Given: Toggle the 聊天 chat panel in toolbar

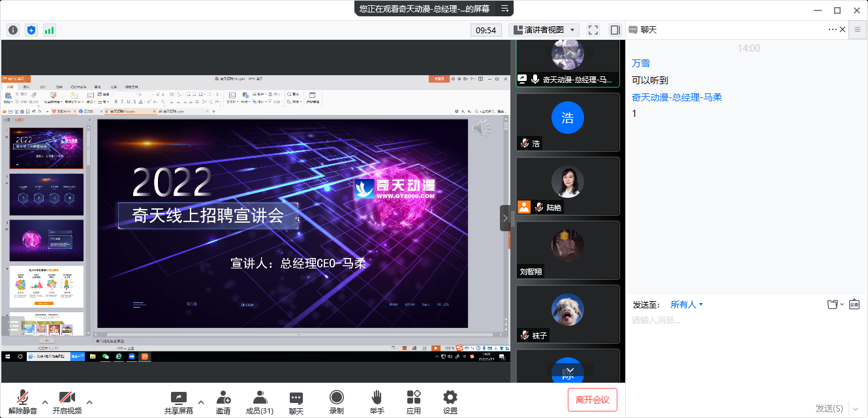Looking at the screenshot, I should pyautogui.click(x=296, y=402).
